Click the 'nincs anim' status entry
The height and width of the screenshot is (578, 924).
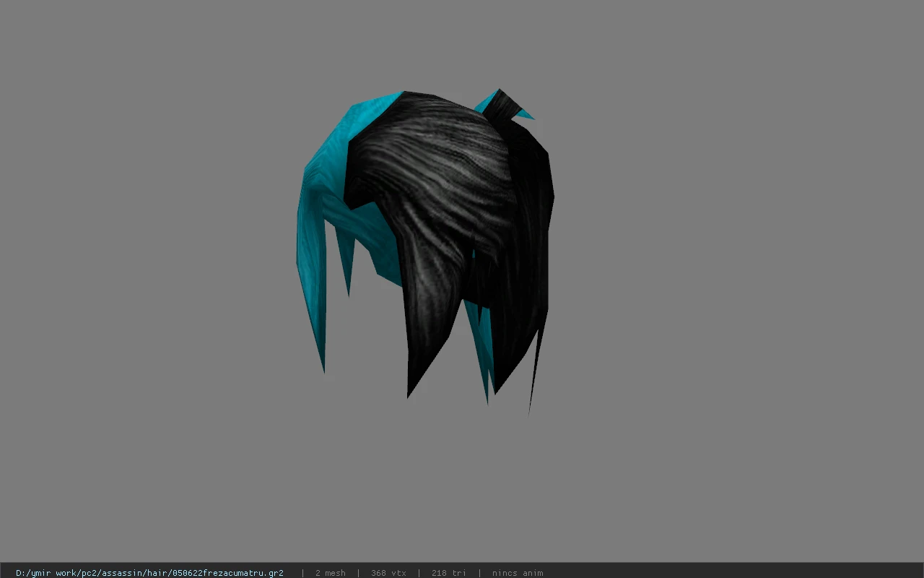tap(518, 573)
